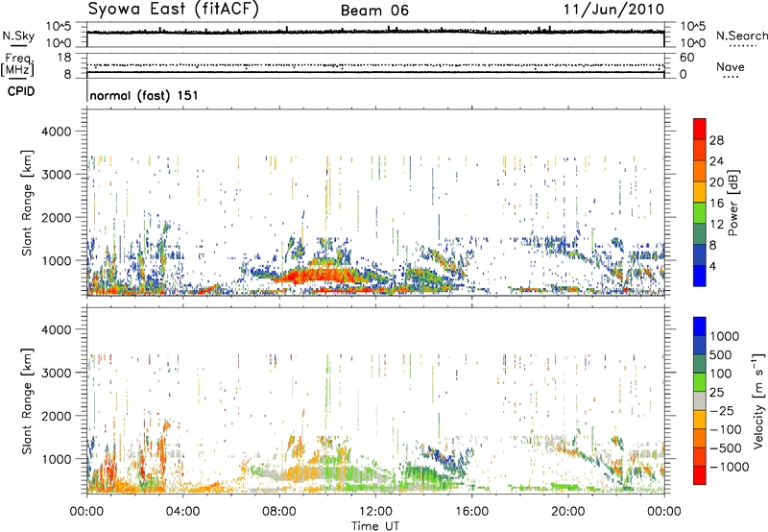
Task: Click the 'Velocity [m s⁻¹]' color bar title
Action: point(758,401)
